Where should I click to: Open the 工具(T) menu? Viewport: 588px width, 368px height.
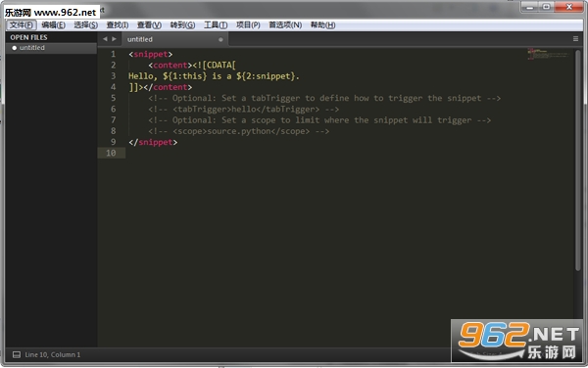click(216, 25)
